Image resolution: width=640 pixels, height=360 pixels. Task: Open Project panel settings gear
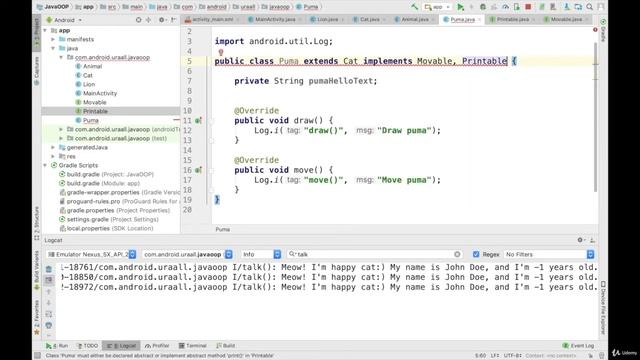[x=162, y=20]
